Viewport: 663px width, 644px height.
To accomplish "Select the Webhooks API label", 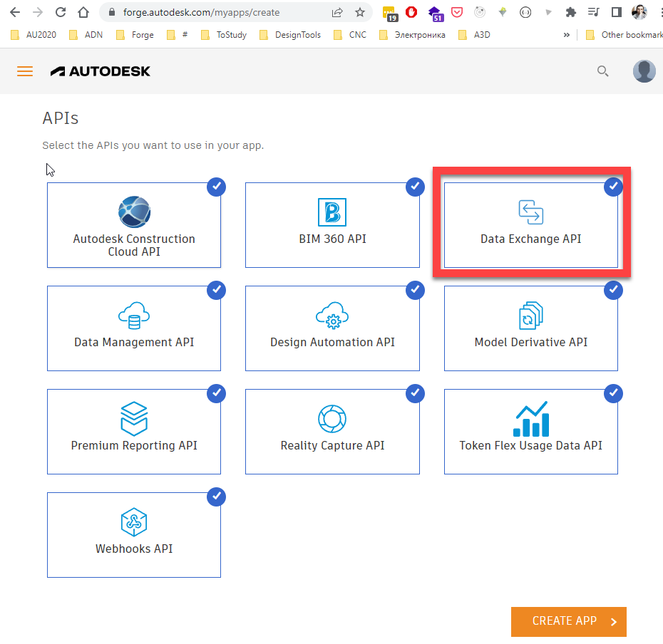I will pos(134,549).
